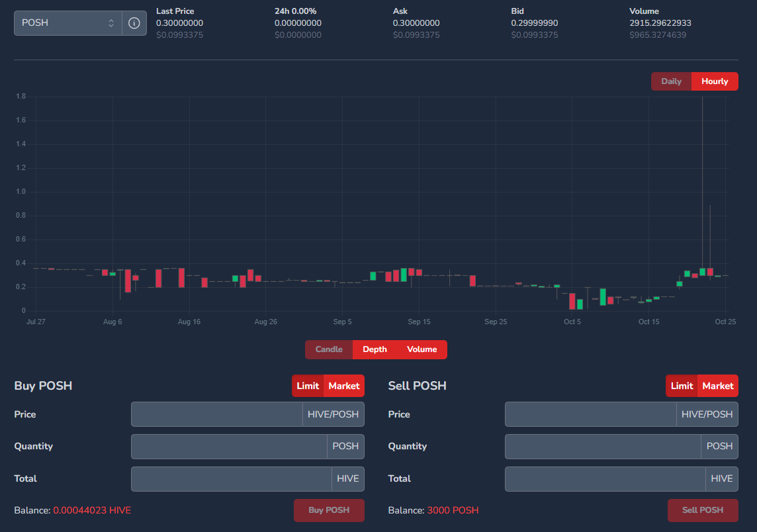Focus the Sell POSH Total field

(x=605, y=479)
